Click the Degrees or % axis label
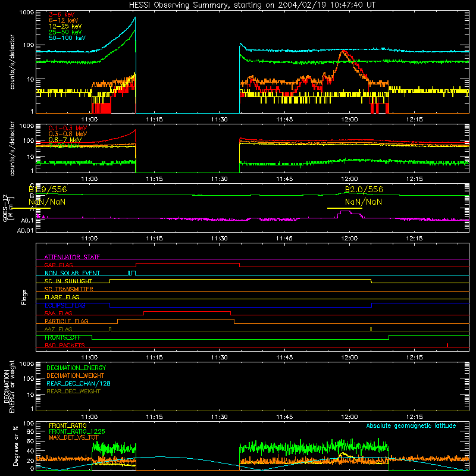The height and width of the screenshot is (476, 476). click(16, 446)
